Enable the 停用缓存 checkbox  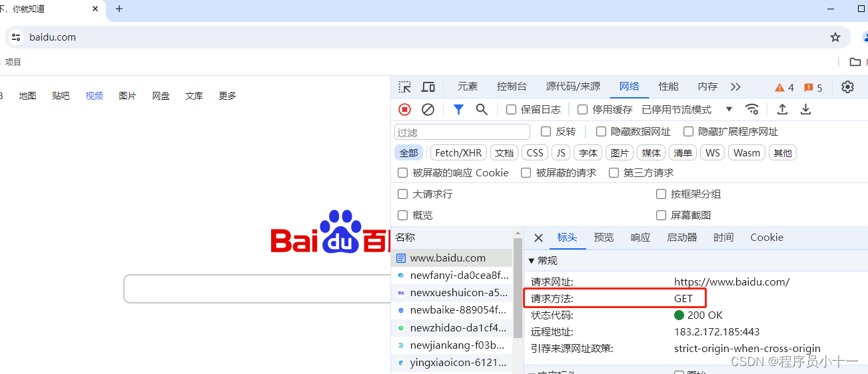pos(583,109)
